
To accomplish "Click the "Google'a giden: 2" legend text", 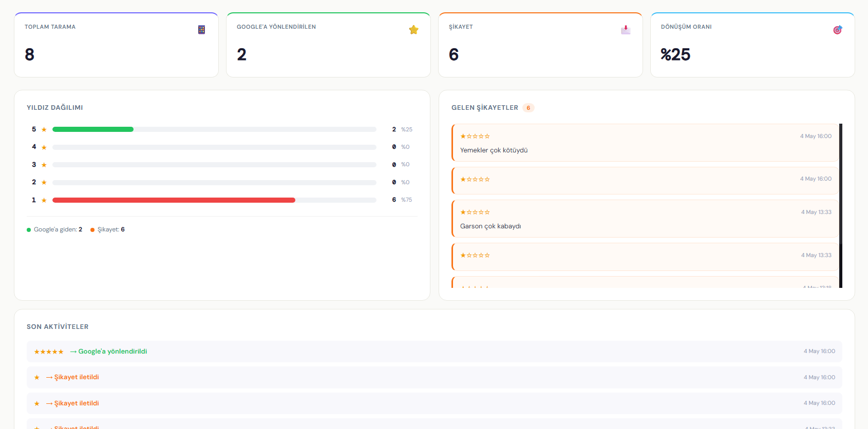I will pyautogui.click(x=58, y=230).
